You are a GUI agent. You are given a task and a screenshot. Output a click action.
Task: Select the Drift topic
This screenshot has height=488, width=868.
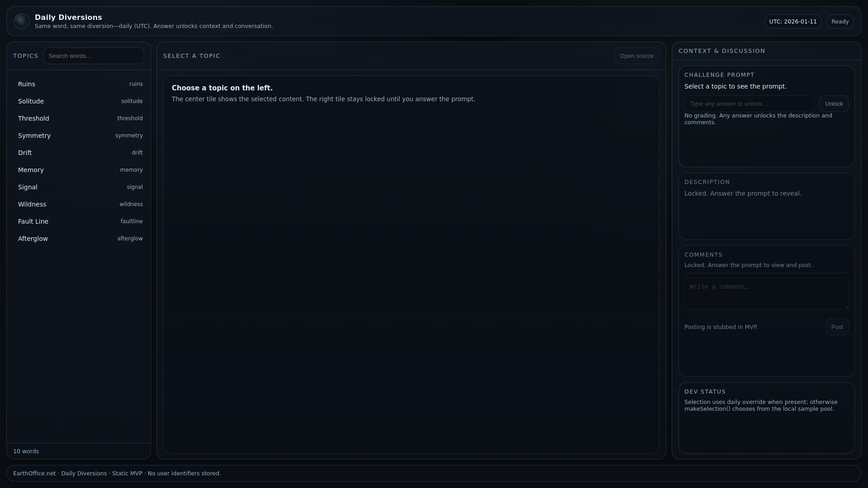coord(79,153)
